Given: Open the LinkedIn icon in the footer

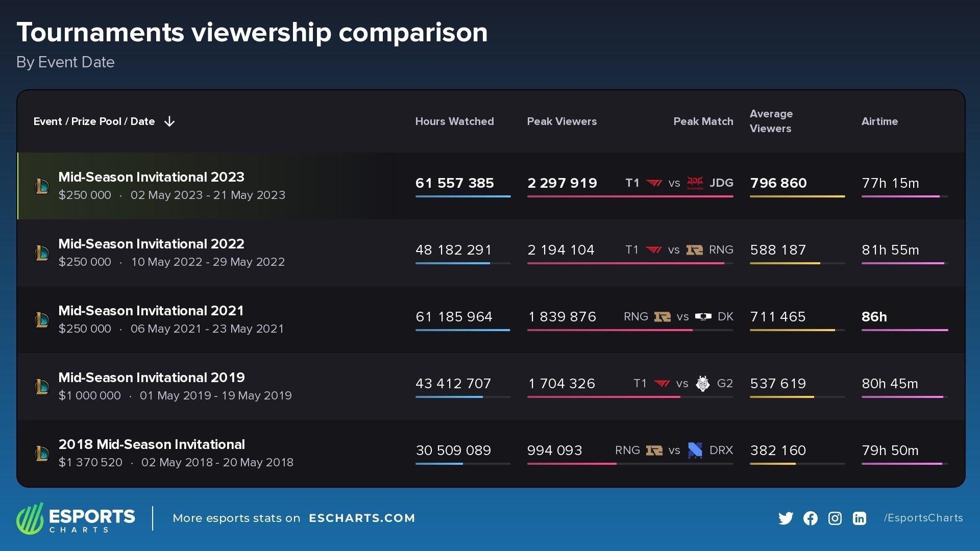Looking at the screenshot, I should (860, 518).
